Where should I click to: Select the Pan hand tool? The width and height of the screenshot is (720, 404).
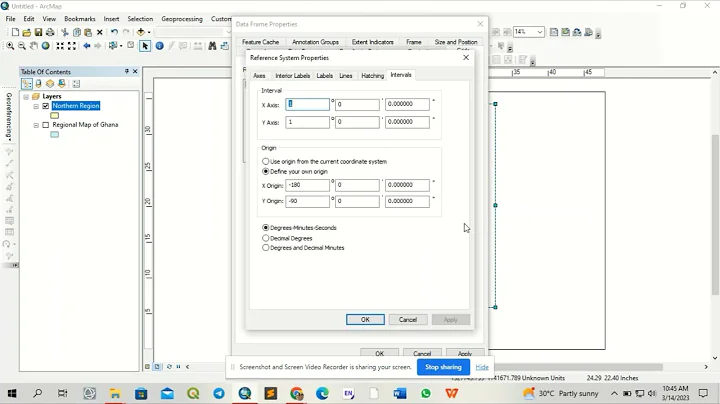pyautogui.click(x=34, y=46)
